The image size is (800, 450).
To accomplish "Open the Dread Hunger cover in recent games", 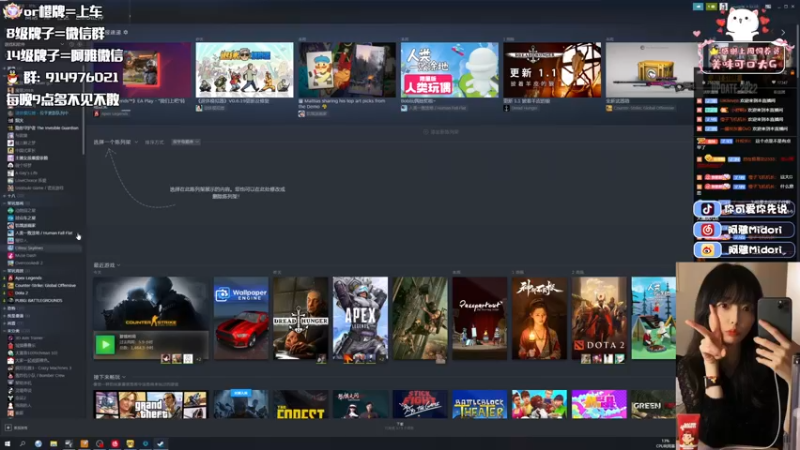I will tap(301, 318).
